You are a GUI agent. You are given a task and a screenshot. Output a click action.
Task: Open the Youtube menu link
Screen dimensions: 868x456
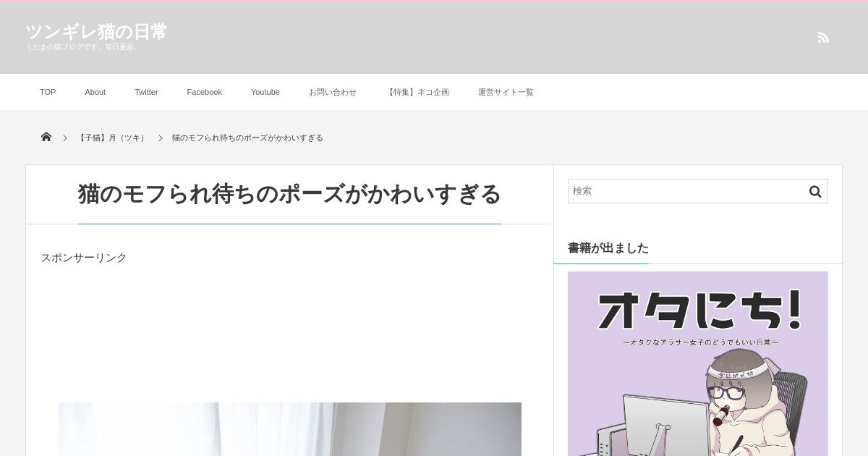pyautogui.click(x=265, y=92)
